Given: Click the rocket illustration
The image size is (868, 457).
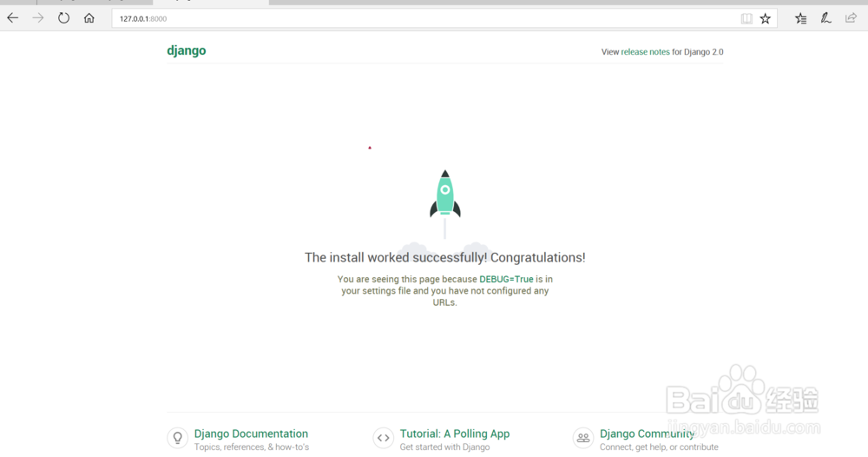Looking at the screenshot, I should point(445,194).
